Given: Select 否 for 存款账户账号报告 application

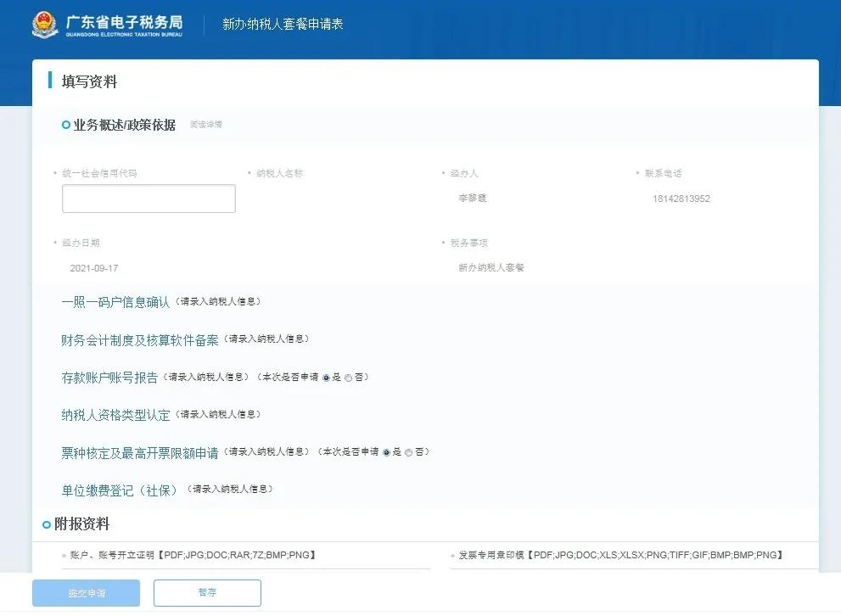Looking at the screenshot, I should click(x=348, y=378).
